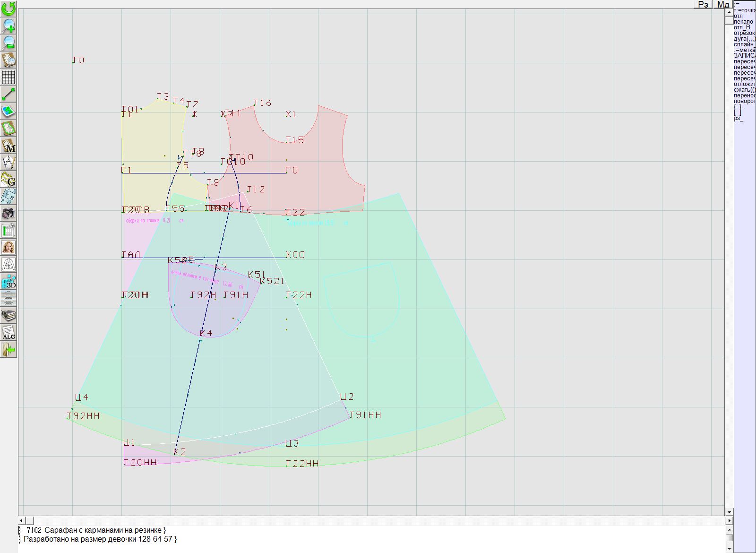Viewport: 756px width, 553px height.
Task: Launch the 3D view icon
Action: pos(9,281)
